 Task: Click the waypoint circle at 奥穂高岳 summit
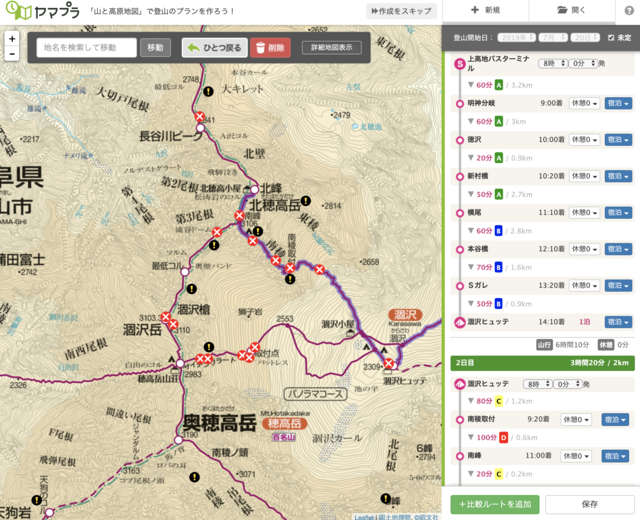pos(178,440)
